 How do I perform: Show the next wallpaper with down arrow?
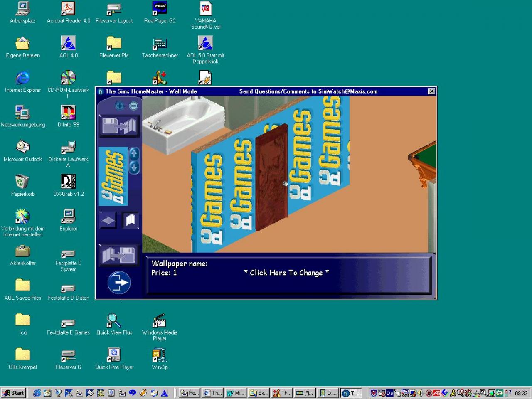134,167
